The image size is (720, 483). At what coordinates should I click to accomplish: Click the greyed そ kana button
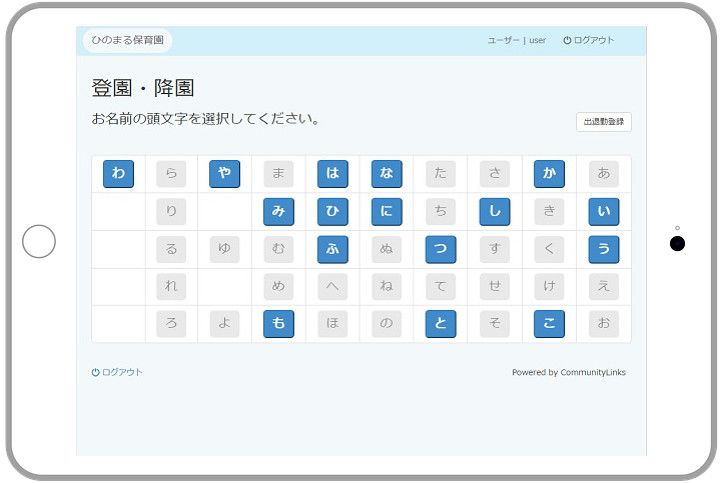pos(495,324)
